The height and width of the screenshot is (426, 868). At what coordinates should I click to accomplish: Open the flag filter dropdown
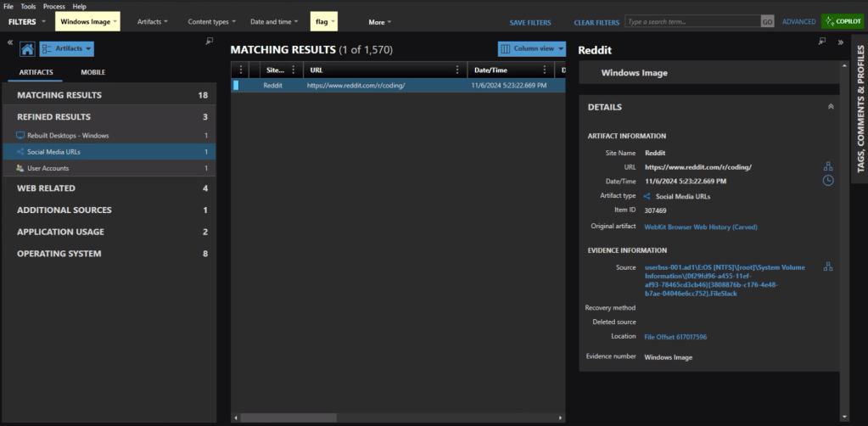tap(324, 22)
